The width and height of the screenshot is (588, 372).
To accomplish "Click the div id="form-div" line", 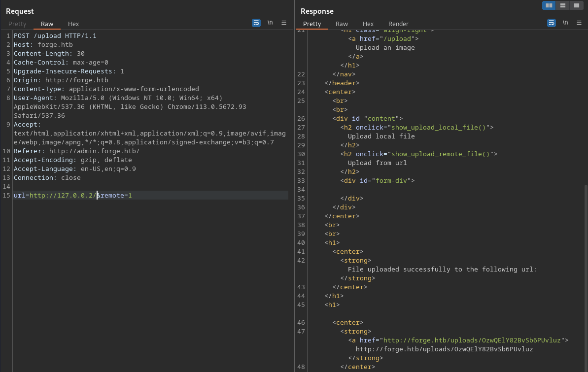I will (x=378, y=181).
